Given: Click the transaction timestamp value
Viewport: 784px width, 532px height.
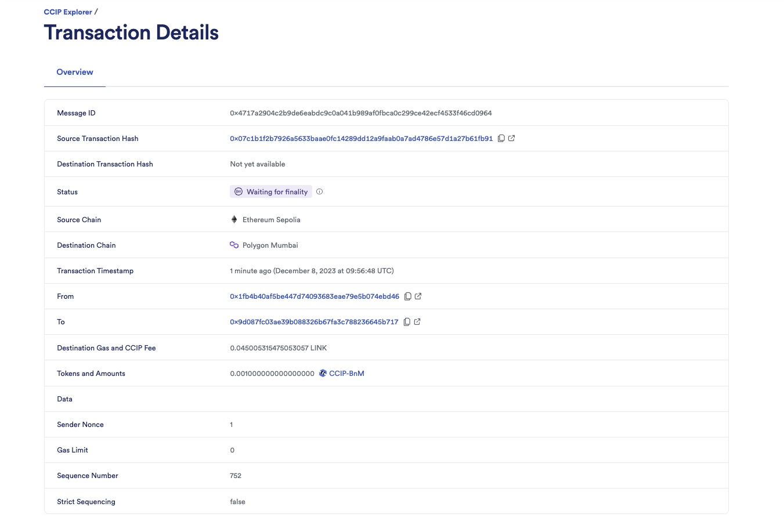Looking at the screenshot, I should point(312,271).
